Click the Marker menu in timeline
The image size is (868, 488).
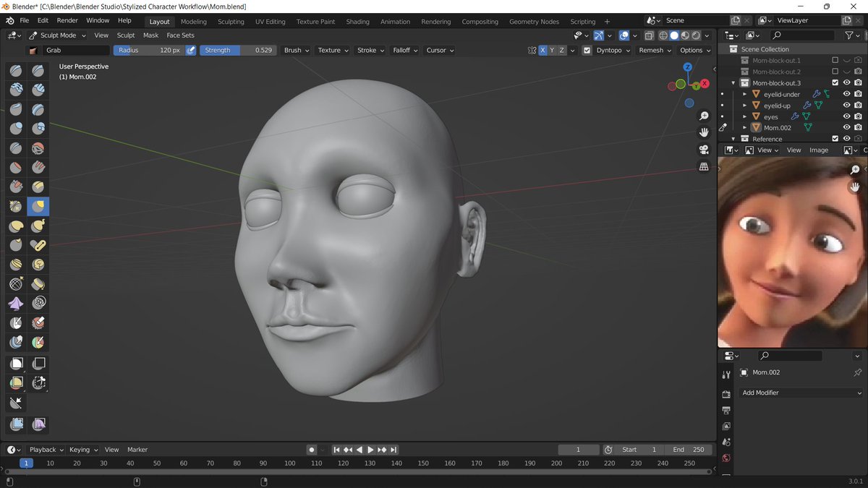point(137,450)
